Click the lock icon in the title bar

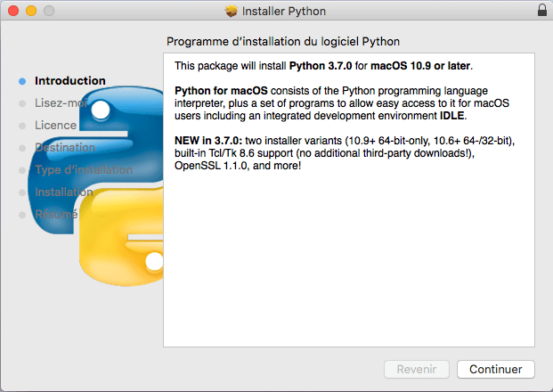point(542,12)
